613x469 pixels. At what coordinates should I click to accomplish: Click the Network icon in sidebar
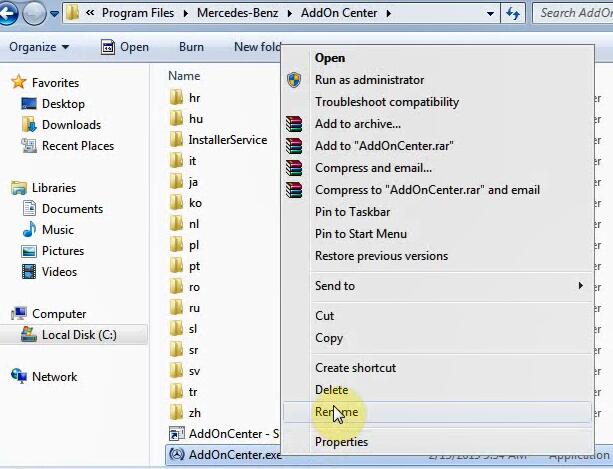click(x=19, y=376)
